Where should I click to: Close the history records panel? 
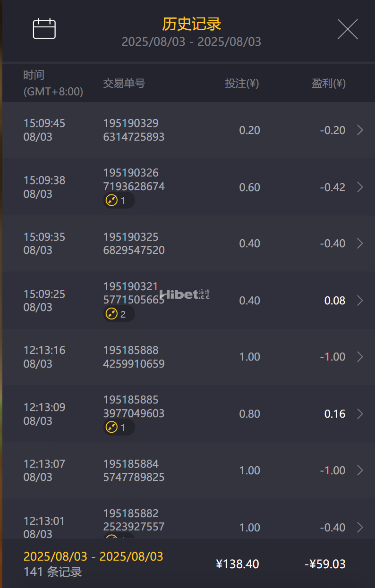tap(348, 29)
